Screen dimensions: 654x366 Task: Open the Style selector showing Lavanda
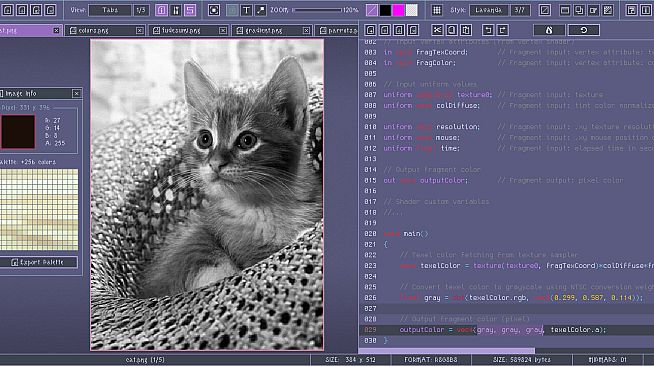pyautogui.click(x=488, y=10)
